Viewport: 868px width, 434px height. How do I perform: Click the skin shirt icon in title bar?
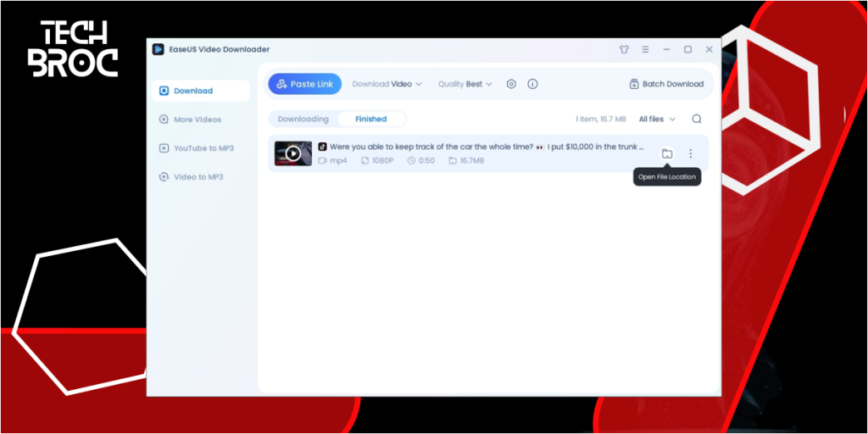tap(624, 49)
